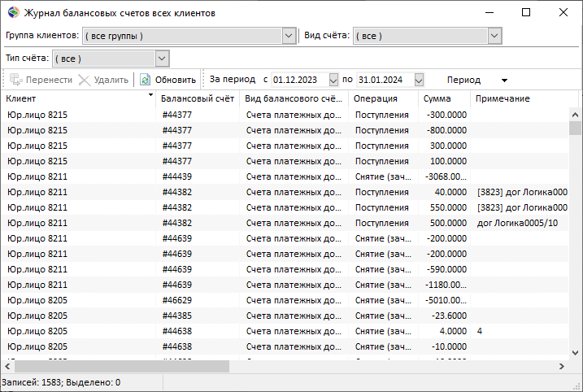Viewport: 583px width, 392px height.
Task: Click the start date field 01.12.2023
Action: pyautogui.click(x=300, y=80)
